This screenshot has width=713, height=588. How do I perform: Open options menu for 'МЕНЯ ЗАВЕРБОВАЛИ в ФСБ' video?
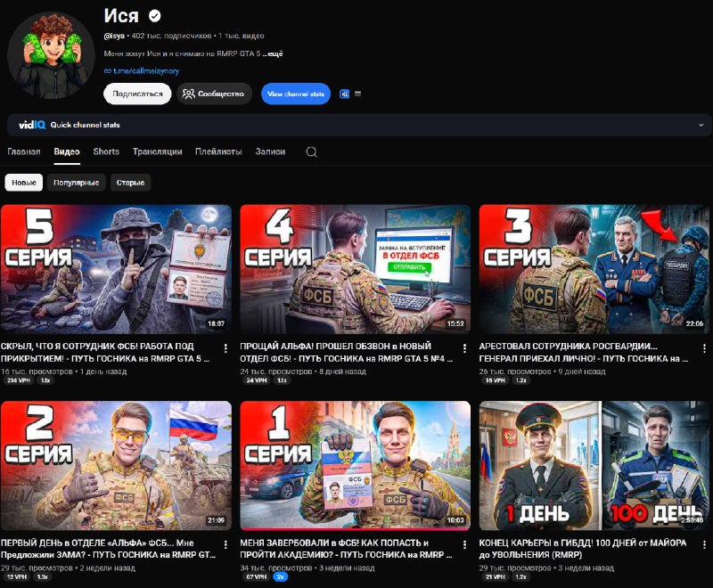pos(464,544)
